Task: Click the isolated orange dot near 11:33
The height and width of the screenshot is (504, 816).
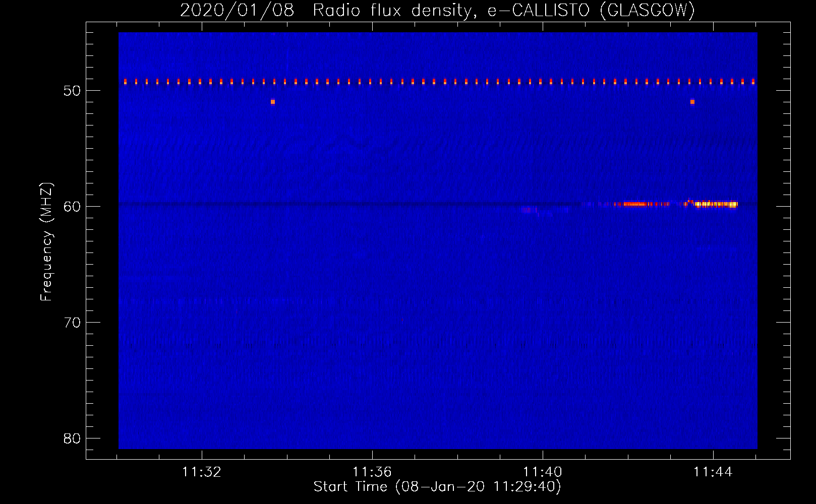Action: click(x=273, y=102)
